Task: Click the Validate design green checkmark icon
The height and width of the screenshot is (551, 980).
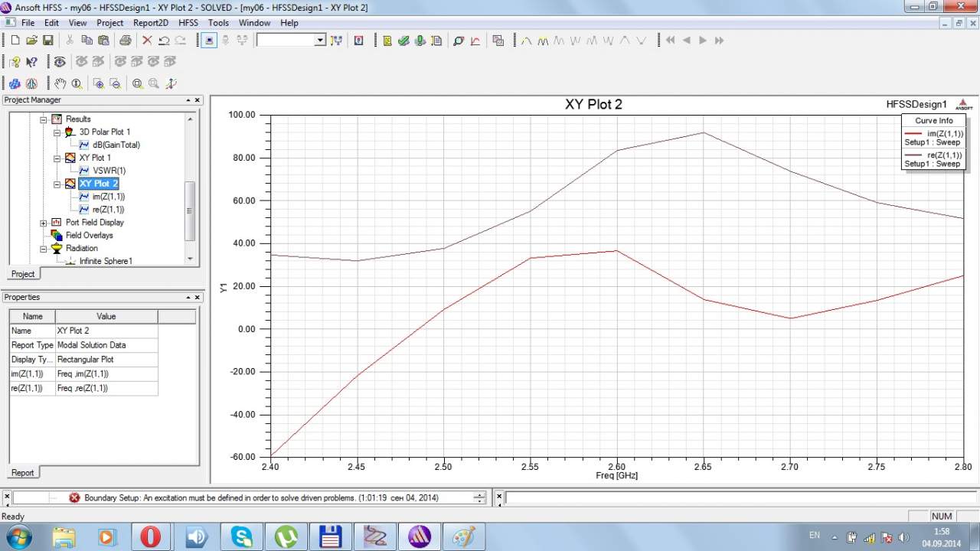Action: (x=404, y=41)
